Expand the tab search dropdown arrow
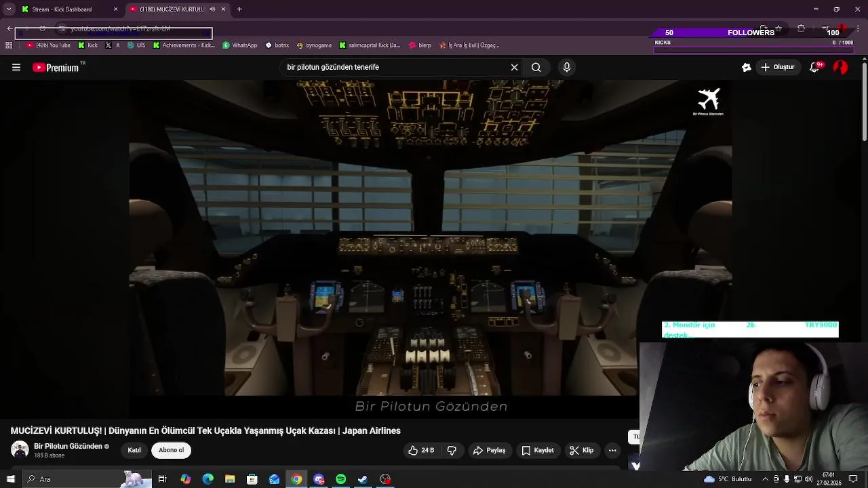 9,9
